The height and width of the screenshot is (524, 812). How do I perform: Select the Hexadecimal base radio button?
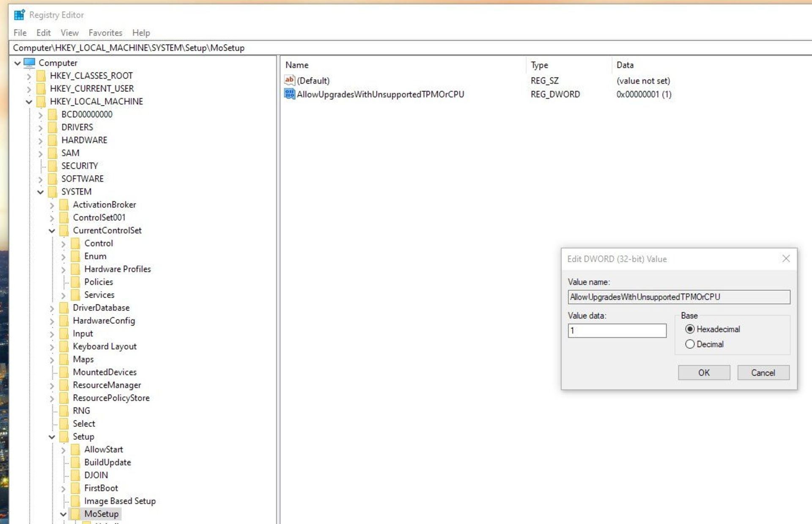[x=690, y=329]
